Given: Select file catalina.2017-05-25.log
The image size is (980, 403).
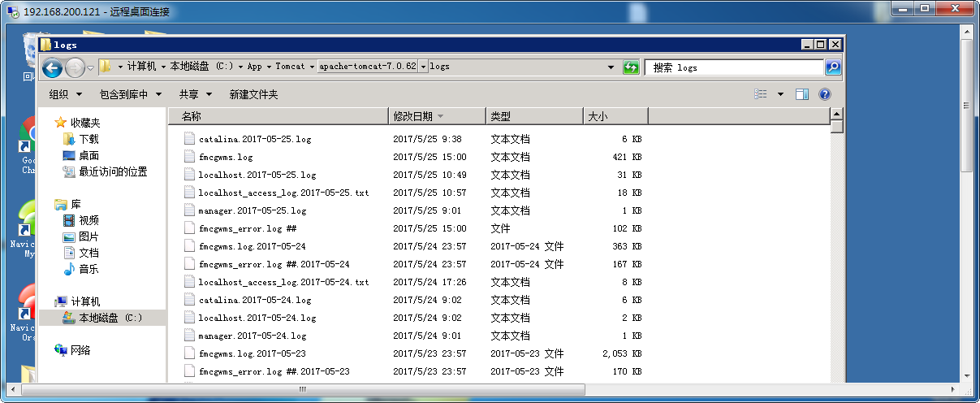Looking at the screenshot, I should (x=255, y=139).
